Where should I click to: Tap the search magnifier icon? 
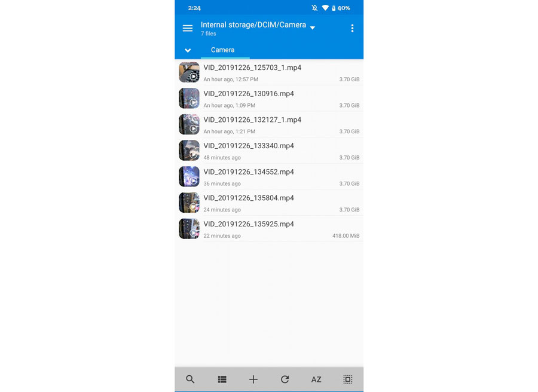point(190,379)
